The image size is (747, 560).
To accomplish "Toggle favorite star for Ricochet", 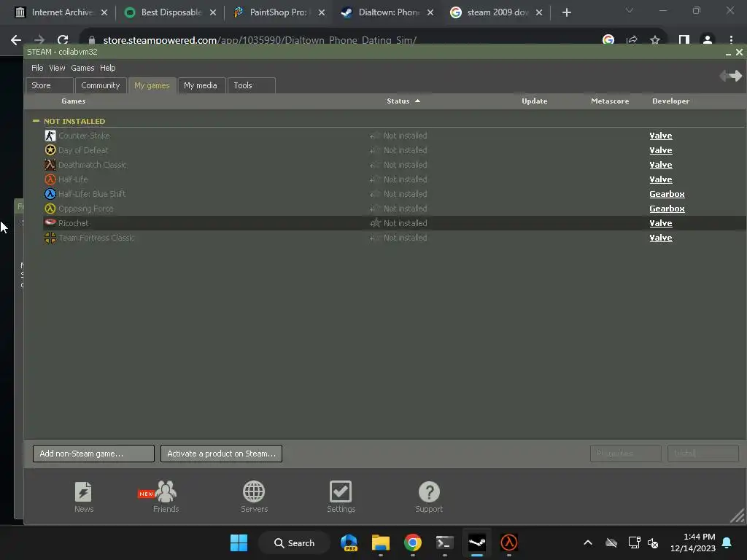I will point(376,223).
